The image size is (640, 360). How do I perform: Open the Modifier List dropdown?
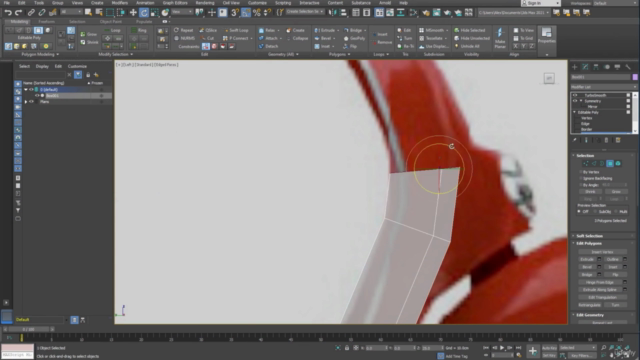pos(604,87)
